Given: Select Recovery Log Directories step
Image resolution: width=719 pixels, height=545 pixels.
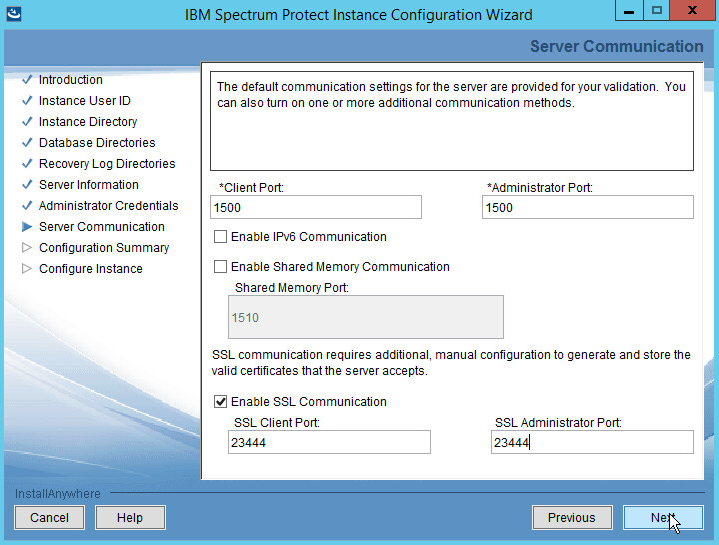Looking at the screenshot, I should [106, 164].
